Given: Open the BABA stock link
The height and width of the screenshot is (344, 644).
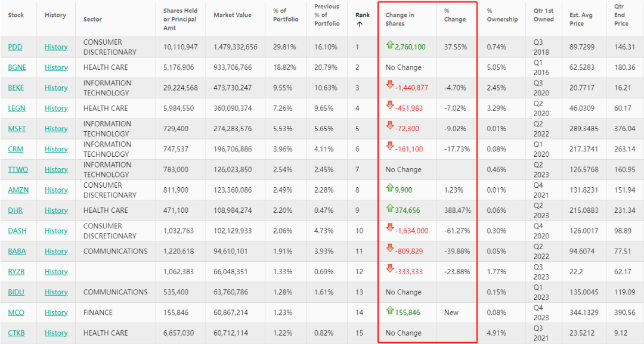Looking at the screenshot, I should [17, 251].
